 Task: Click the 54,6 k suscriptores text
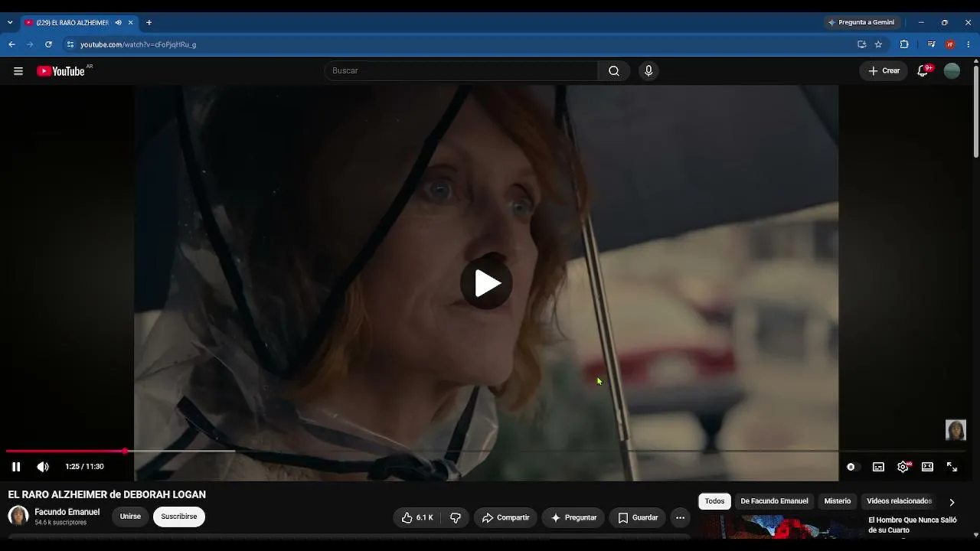[60, 523]
